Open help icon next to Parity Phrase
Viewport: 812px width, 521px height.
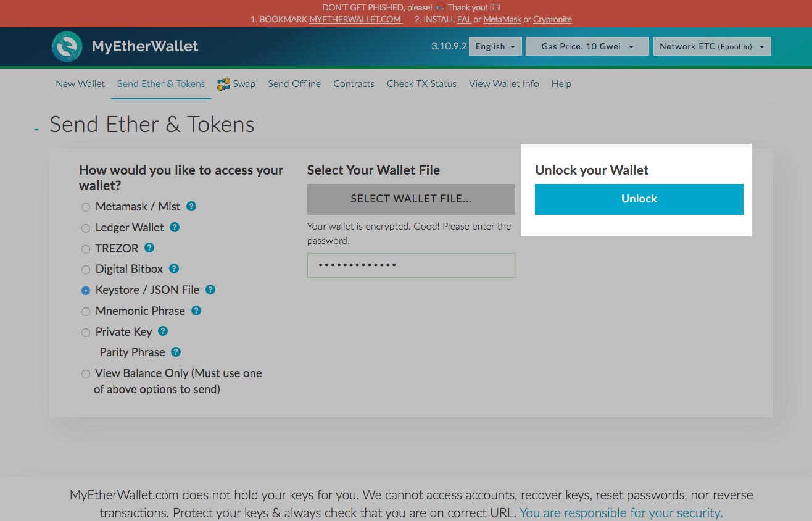pyautogui.click(x=176, y=352)
